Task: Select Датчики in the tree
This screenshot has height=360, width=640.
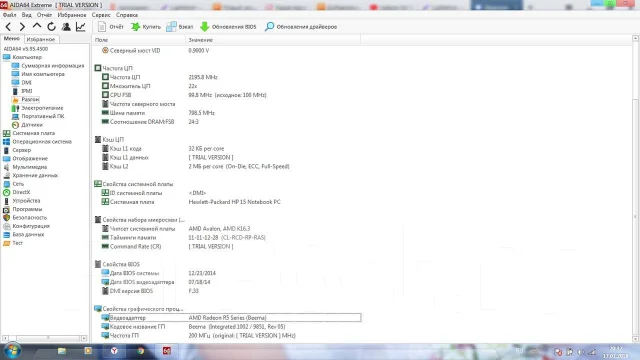Action: (x=32, y=125)
